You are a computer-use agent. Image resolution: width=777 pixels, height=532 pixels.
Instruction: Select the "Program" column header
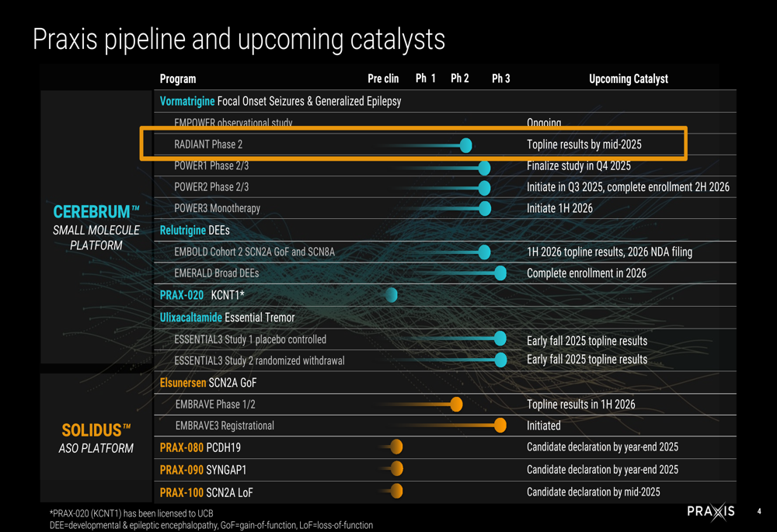[x=178, y=78]
